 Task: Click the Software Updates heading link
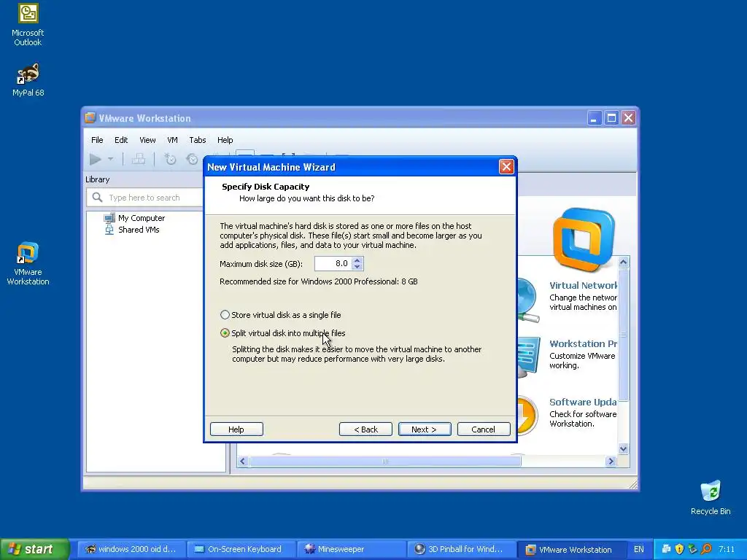(x=583, y=402)
